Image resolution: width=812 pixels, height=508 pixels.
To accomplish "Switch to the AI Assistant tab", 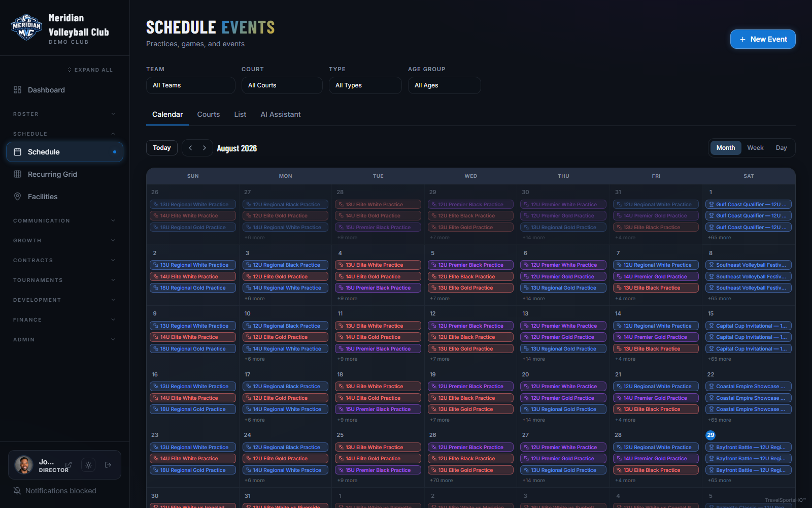I will coord(281,114).
